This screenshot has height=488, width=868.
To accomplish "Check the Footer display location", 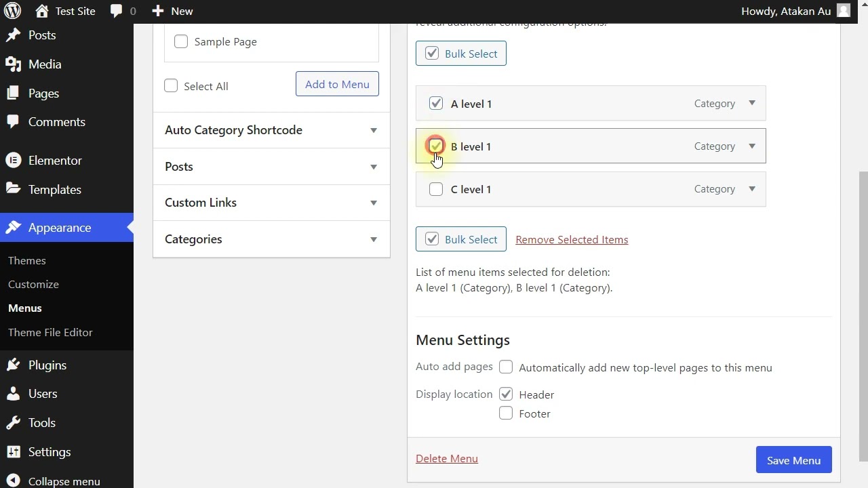I will point(506,413).
